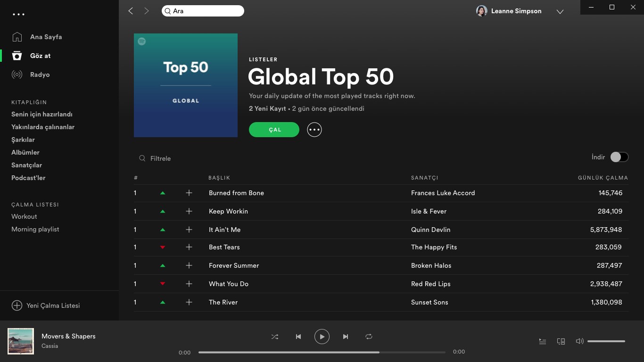Adjust the volume slider

pos(606,341)
